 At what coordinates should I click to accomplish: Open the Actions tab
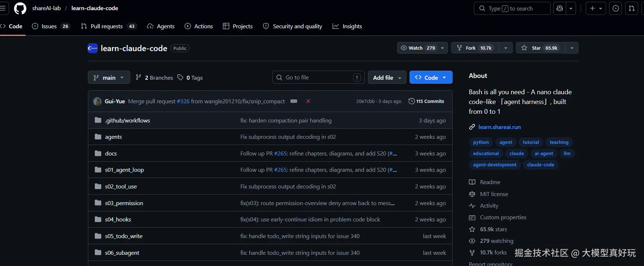tap(199, 26)
